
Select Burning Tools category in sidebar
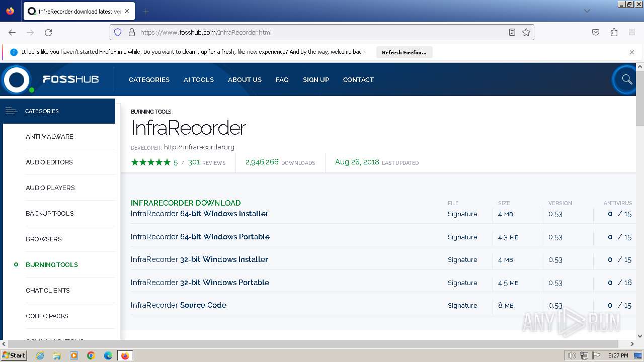pyautogui.click(x=52, y=265)
